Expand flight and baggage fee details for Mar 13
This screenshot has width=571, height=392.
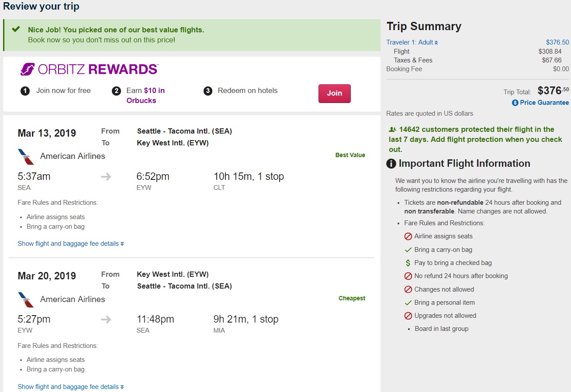[71, 244]
